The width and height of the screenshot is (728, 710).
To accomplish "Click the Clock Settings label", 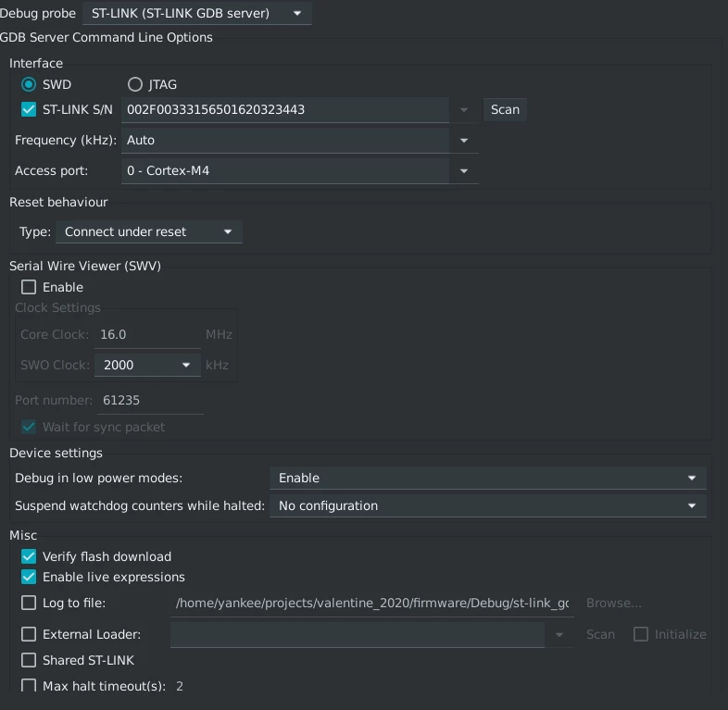I will pyautogui.click(x=57, y=307).
